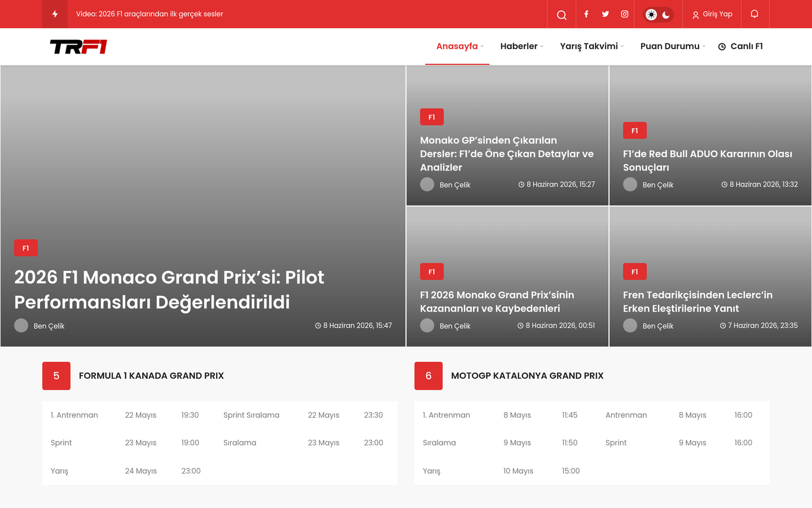The width and height of the screenshot is (812, 508).
Task: Click author avatar on Fren Tedarikçisinden card
Action: (x=630, y=326)
